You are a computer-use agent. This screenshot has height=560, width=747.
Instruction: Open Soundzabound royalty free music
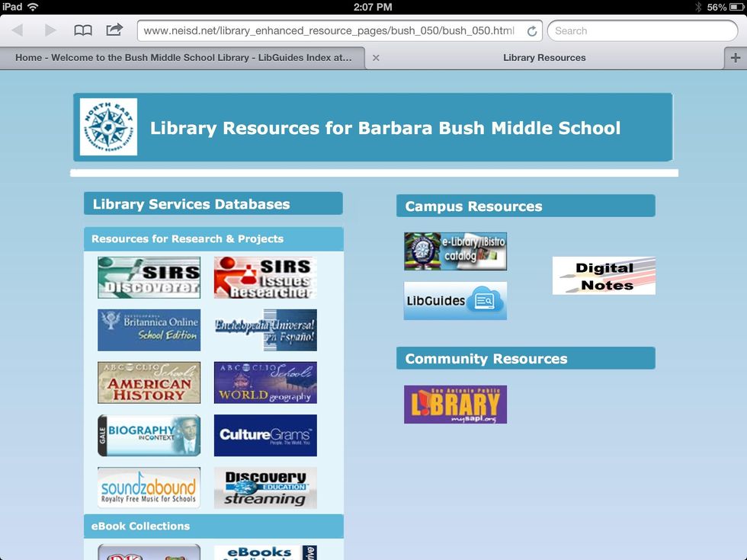click(x=149, y=488)
